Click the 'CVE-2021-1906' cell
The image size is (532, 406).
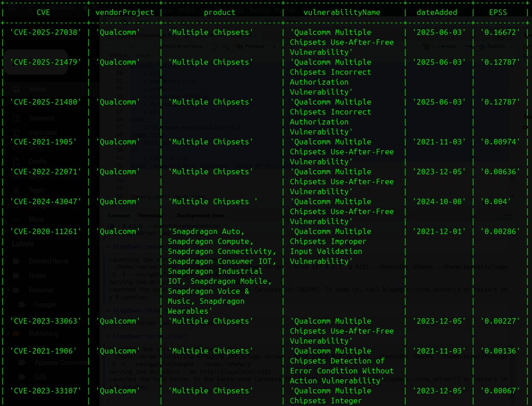pyautogui.click(x=43, y=351)
